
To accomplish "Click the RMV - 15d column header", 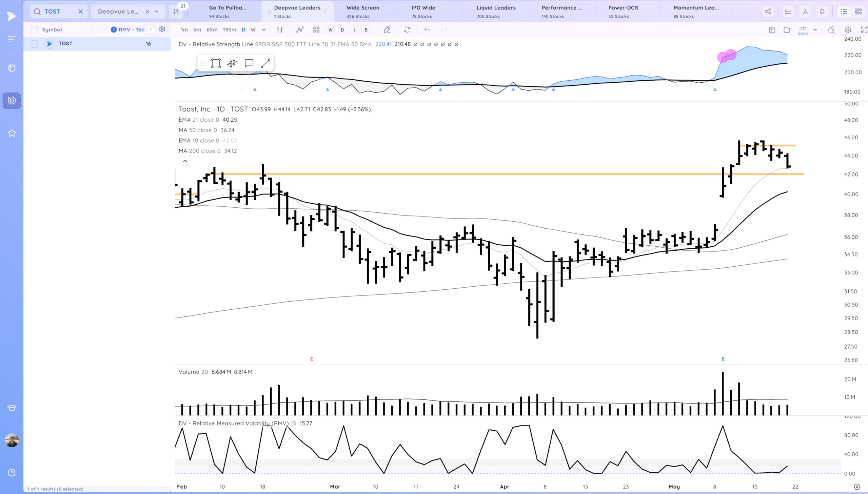I will (x=131, y=29).
